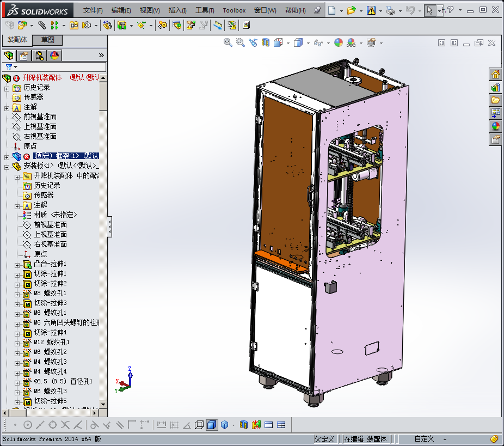504x446 pixels.
Task: Click the circle sketch tool in bottom toolbar
Action: [28, 425]
